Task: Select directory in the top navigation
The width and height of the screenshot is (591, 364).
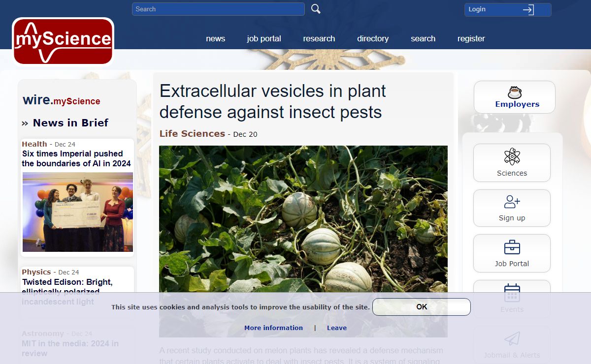Action: coord(373,38)
